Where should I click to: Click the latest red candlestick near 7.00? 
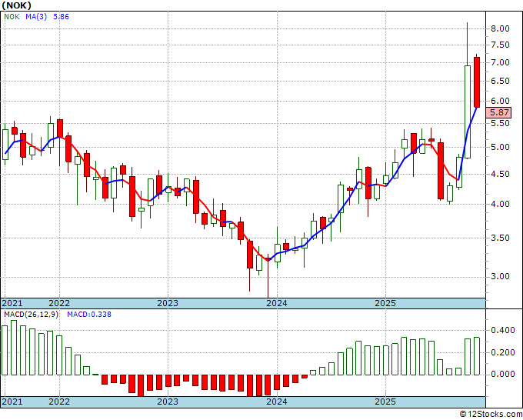477,82
